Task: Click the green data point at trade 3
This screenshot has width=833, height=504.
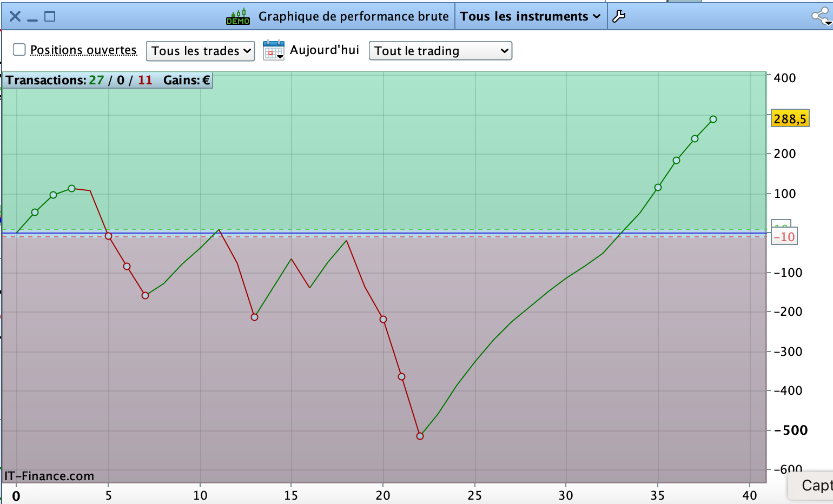Action: coord(71,188)
